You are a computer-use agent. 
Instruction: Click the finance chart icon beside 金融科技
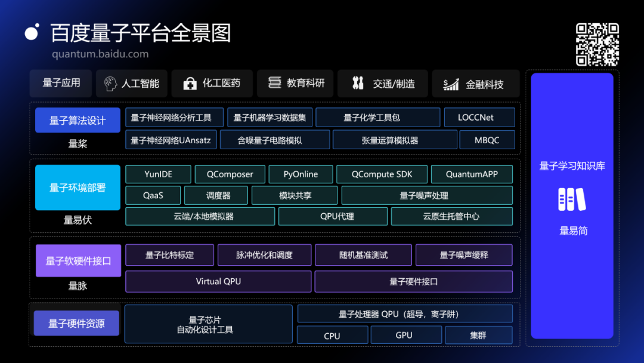click(x=451, y=85)
